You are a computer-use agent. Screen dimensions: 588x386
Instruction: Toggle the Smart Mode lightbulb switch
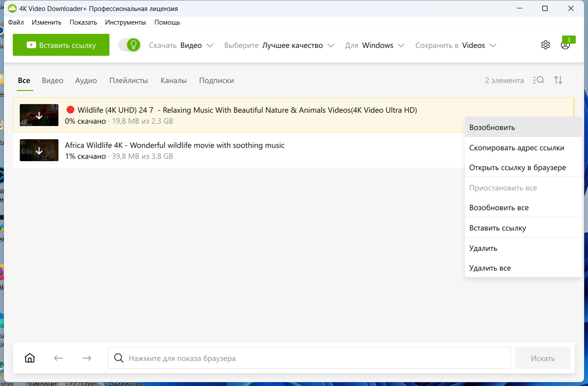(x=129, y=45)
